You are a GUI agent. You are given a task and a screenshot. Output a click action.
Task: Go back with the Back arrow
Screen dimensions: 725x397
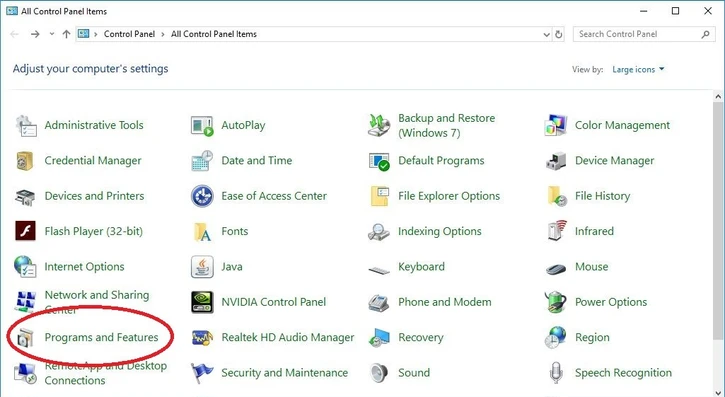[14, 34]
